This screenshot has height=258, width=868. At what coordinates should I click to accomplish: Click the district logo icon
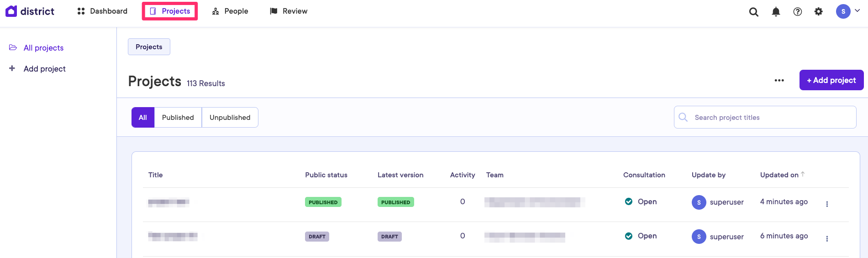11,11
